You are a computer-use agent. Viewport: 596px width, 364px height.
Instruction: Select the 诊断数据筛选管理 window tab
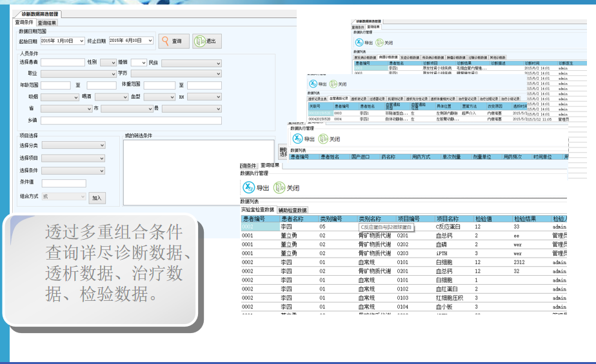(39, 14)
